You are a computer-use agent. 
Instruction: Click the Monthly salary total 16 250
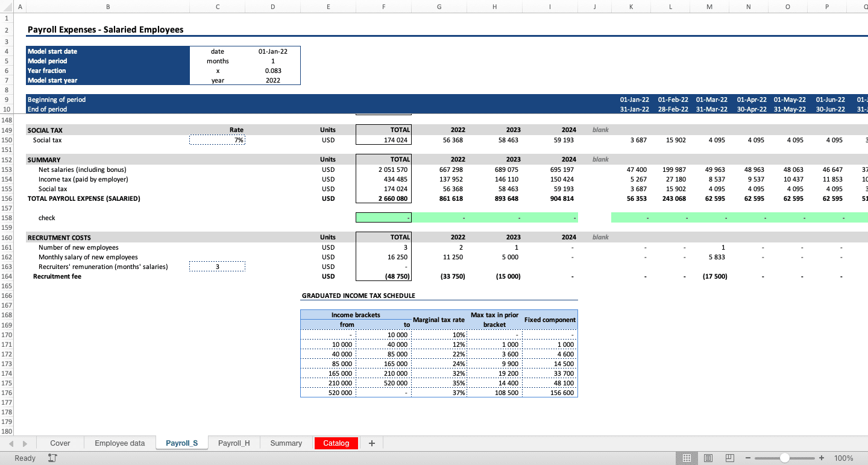click(x=383, y=257)
